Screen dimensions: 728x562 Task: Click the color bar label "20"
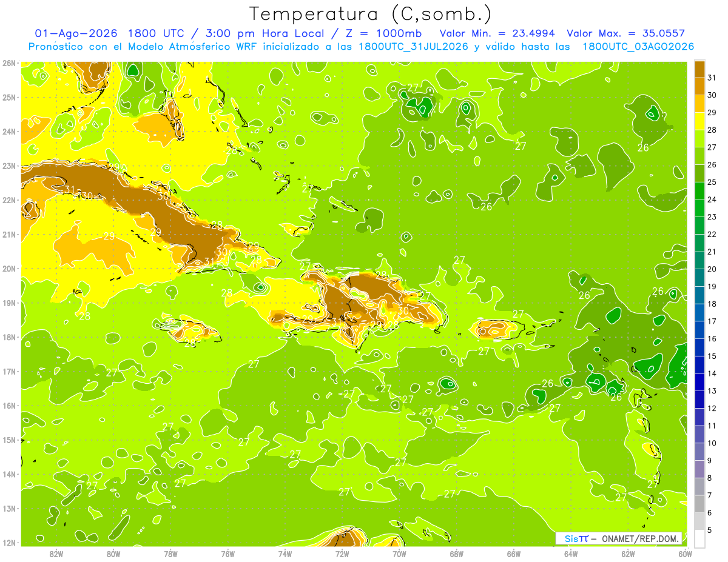712,269
